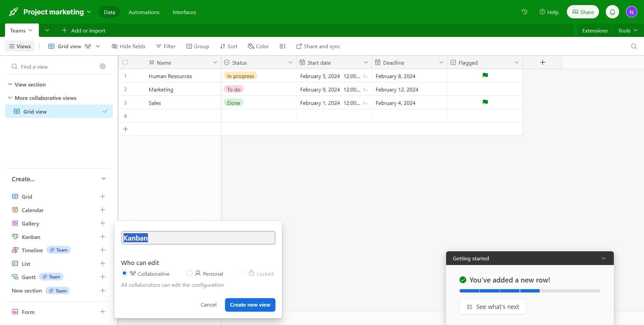Open view settings gear icon
The image size is (644, 325).
tap(103, 67)
